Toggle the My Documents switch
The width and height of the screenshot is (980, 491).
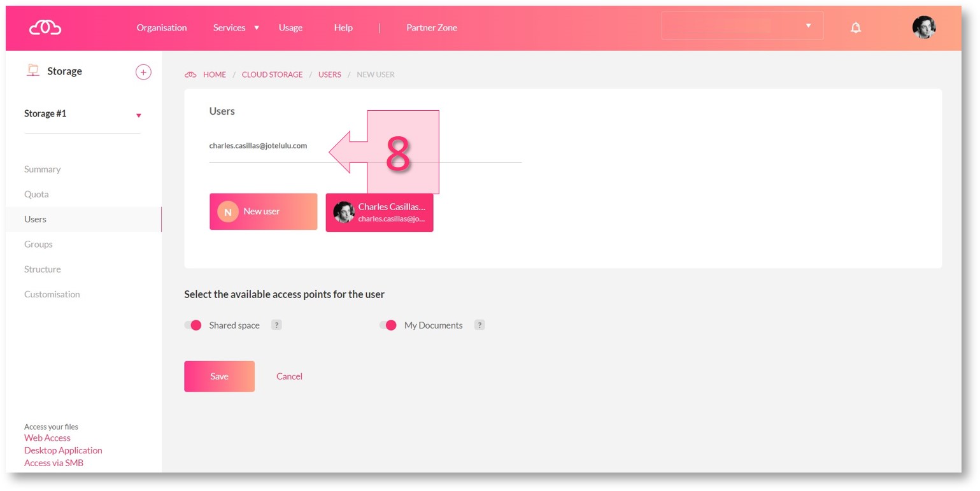tap(388, 325)
